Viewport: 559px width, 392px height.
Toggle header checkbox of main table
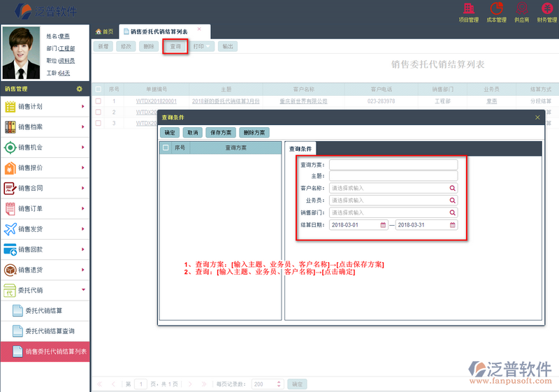(x=99, y=89)
